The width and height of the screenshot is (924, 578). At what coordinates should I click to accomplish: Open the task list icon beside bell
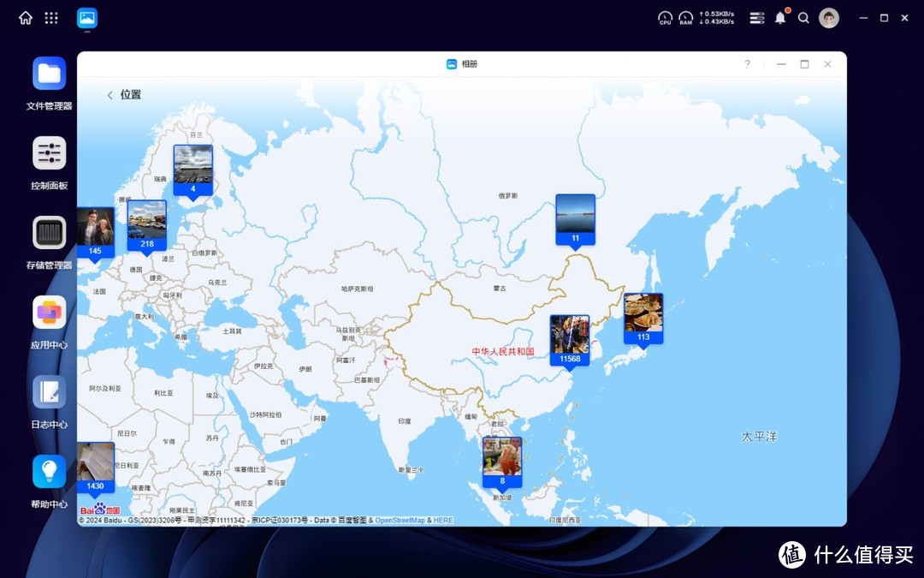tap(756, 18)
